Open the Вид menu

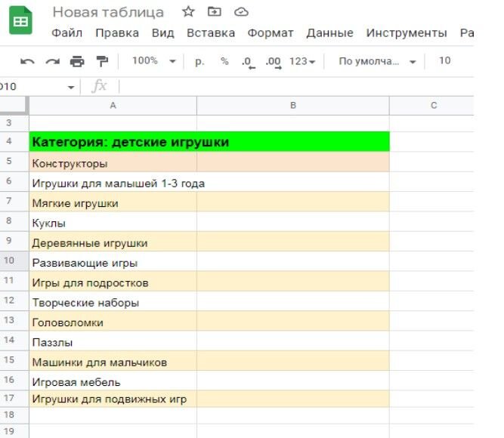[x=162, y=32]
